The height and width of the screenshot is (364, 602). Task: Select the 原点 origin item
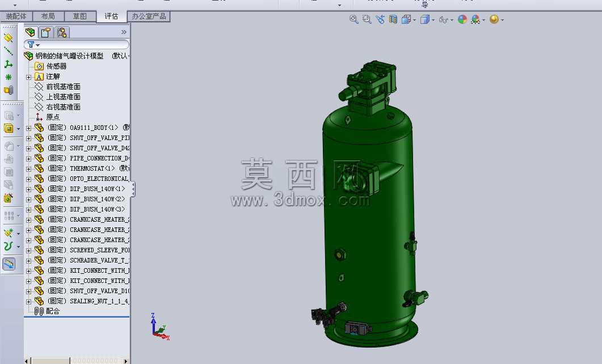click(53, 117)
